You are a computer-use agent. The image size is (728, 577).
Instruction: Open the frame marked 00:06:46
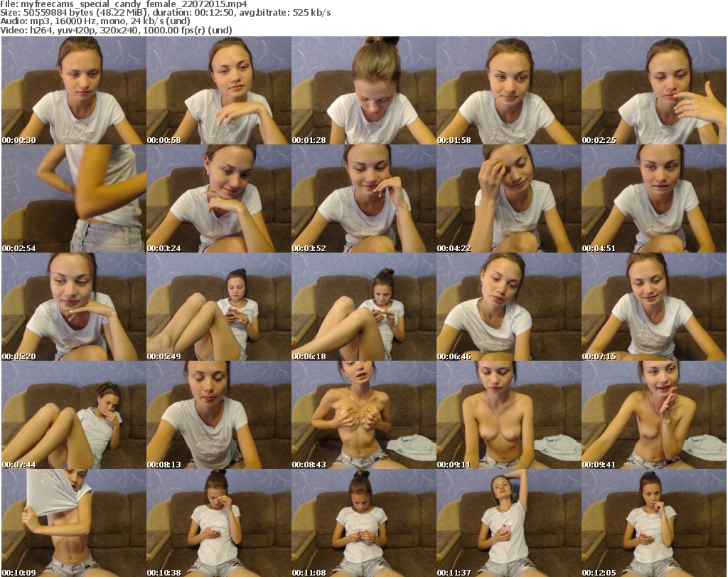(509, 307)
